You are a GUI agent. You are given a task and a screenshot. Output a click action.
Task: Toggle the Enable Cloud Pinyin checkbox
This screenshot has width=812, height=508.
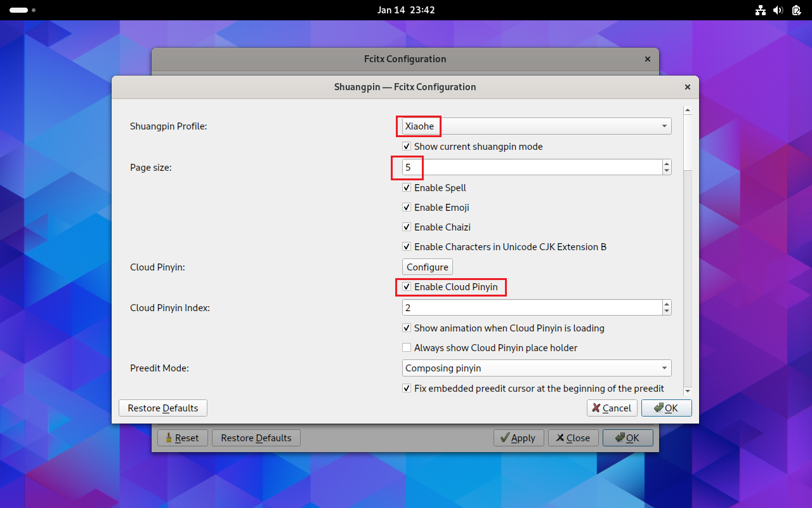(450, 287)
